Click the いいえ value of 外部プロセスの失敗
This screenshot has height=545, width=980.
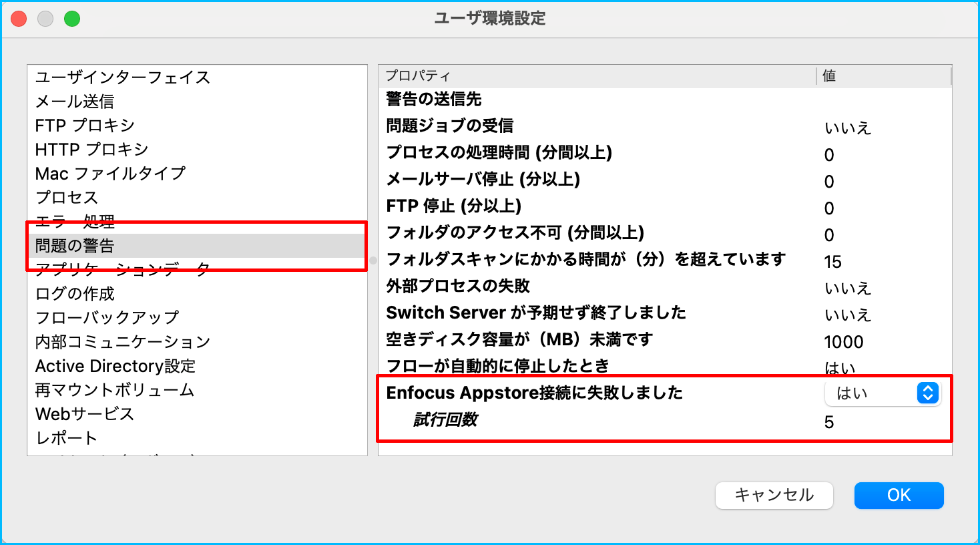point(848,288)
